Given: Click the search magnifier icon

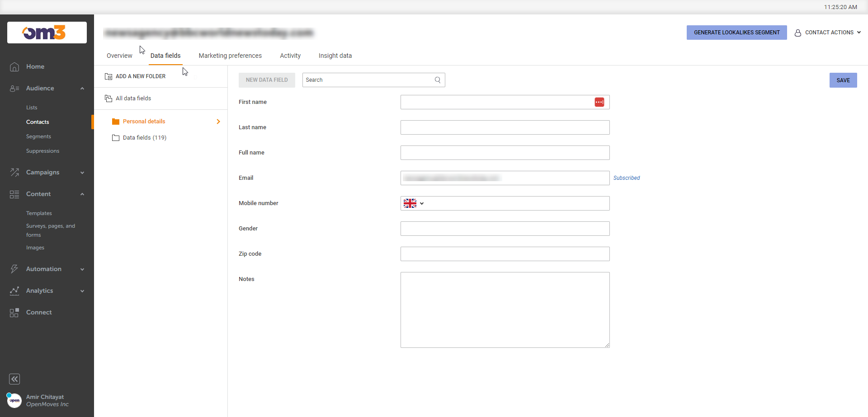Looking at the screenshot, I should (x=437, y=80).
